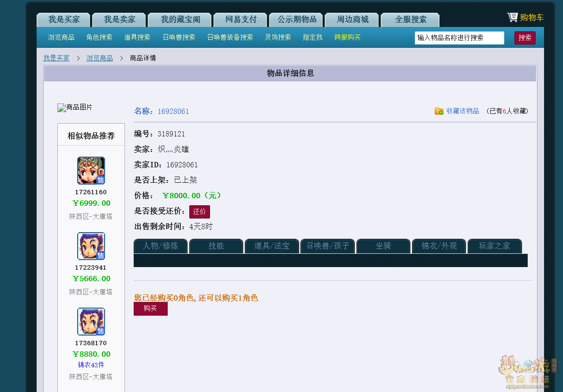563x392 pixels.
Task: Focus the item name search field
Action: tap(459, 38)
